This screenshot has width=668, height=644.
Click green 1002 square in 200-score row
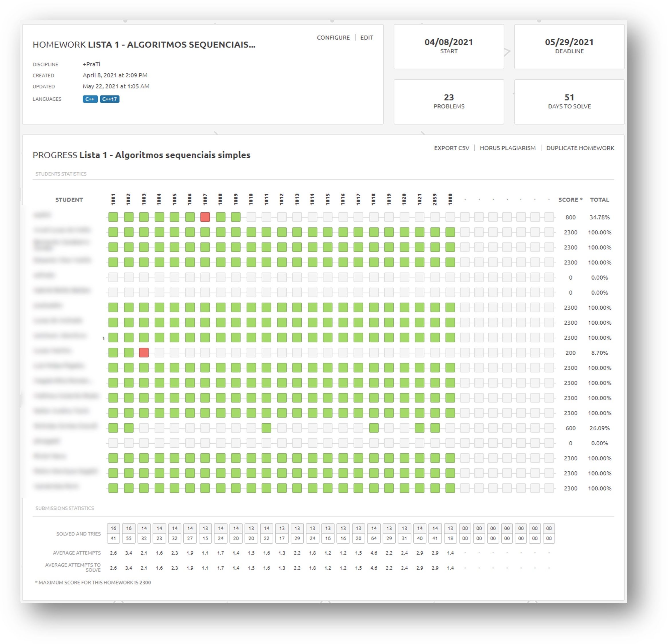(129, 352)
